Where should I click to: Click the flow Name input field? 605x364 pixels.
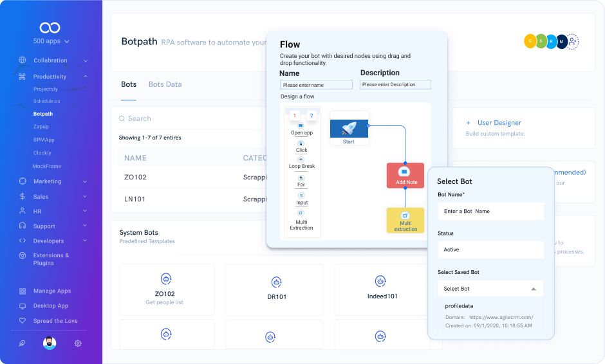click(x=316, y=85)
